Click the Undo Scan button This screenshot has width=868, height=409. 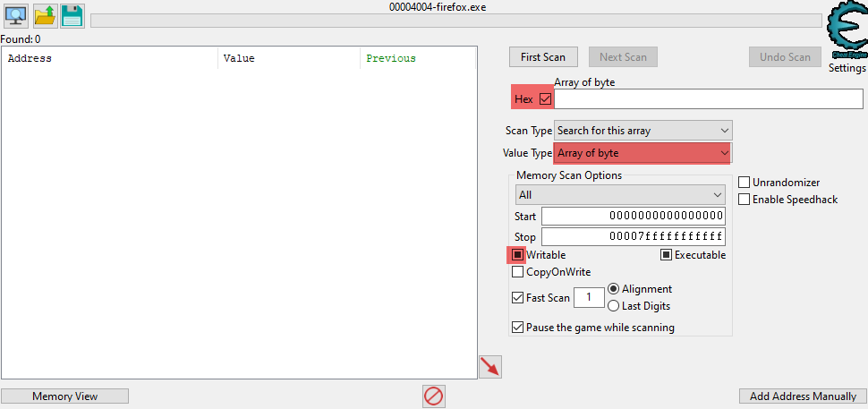785,57
